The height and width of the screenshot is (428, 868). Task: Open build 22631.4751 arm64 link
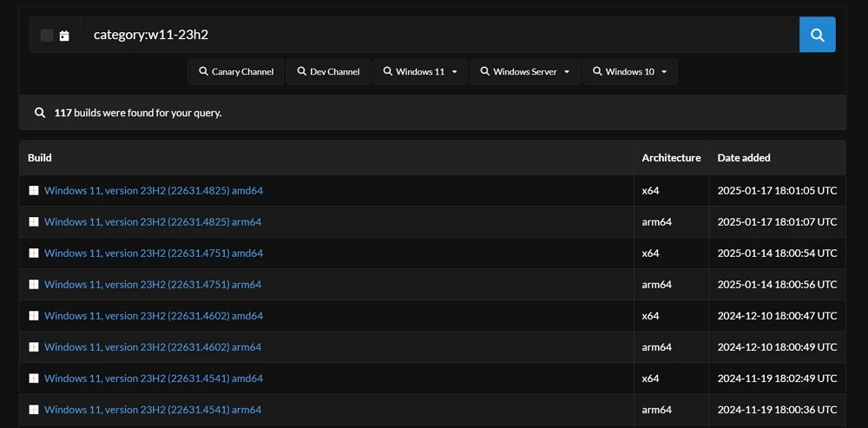tap(153, 285)
